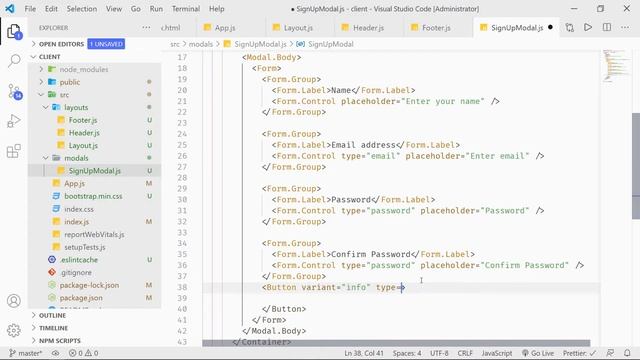Split the editor to the right
The width and height of the screenshot is (640, 360).
[607, 27]
